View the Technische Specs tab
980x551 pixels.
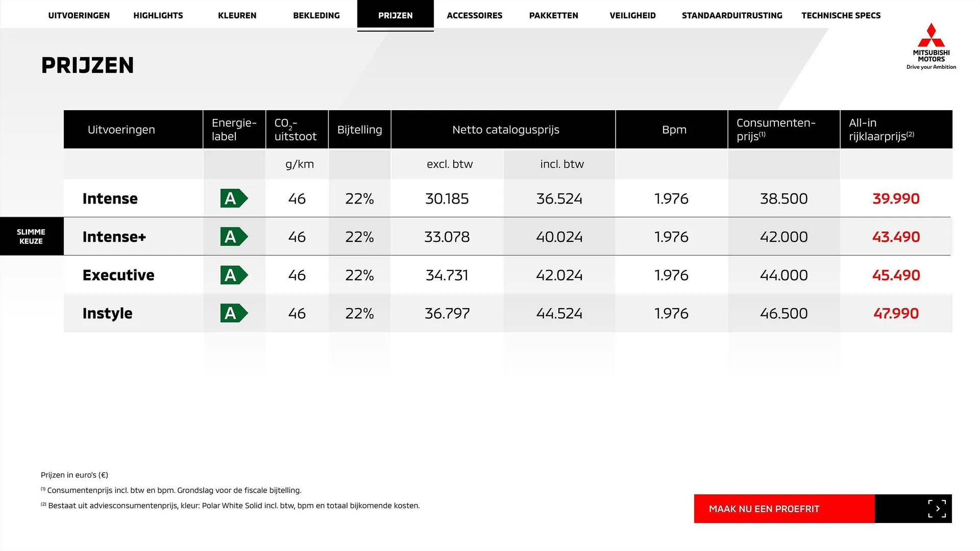pos(841,15)
